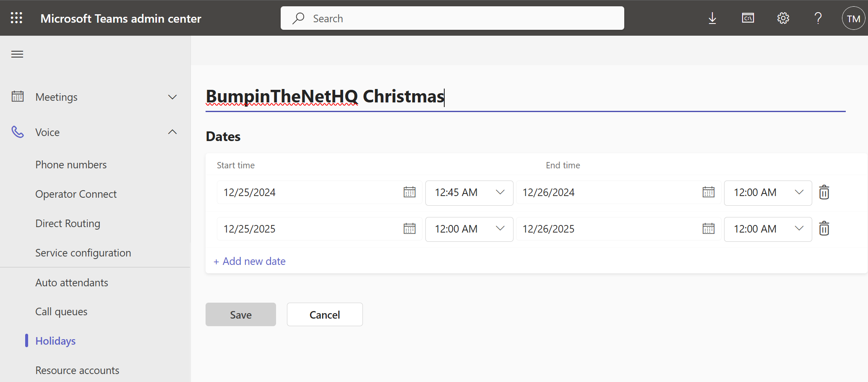Toggle the hamburger navigation menu

[17, 54]
